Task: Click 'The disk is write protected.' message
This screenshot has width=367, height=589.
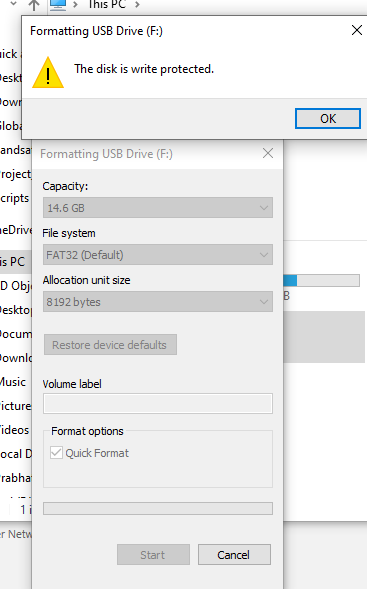Action: click(x=144, y=69)
